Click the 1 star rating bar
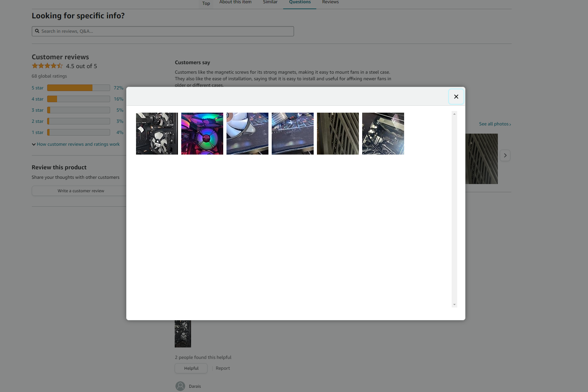Viewport: 588px width, 392px height. pyautogui.click(x=78, y=132)
